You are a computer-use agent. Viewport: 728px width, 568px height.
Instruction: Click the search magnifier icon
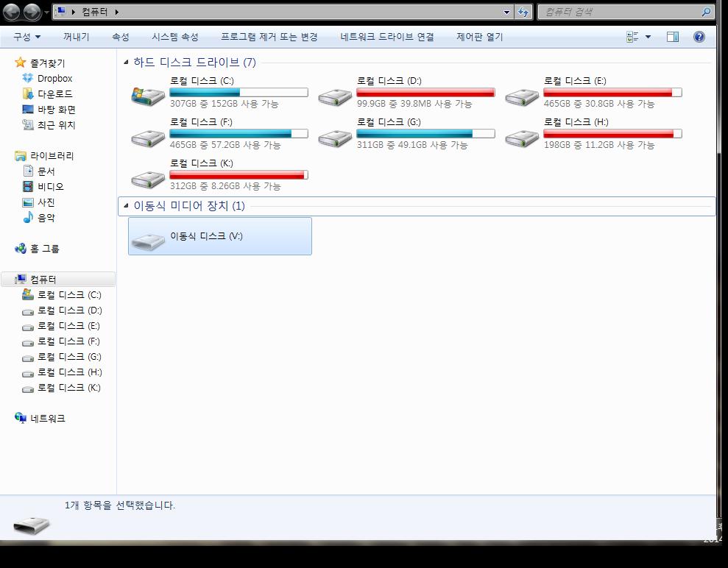[706, 12]
